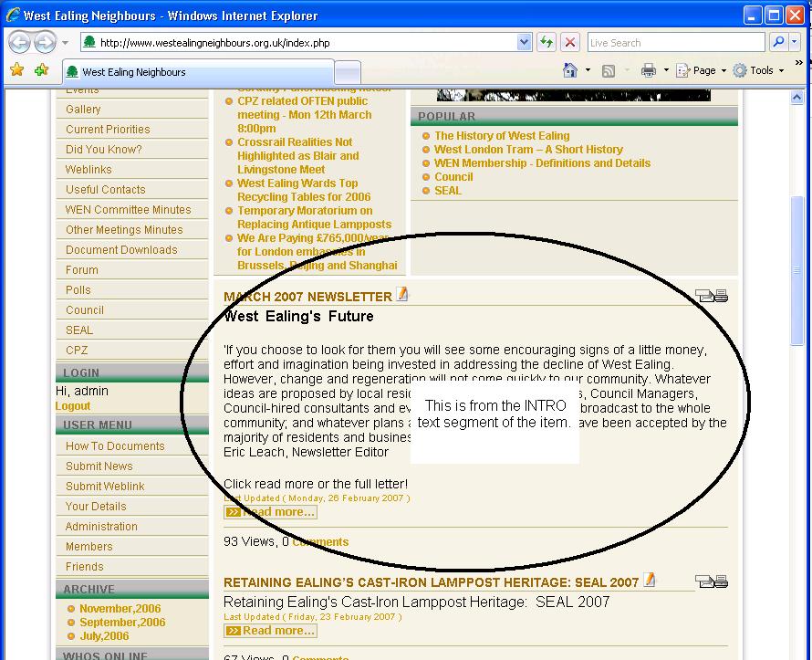812x660 pixels.
Task: Go to Did You Know? page
Action: pos(104,149)
